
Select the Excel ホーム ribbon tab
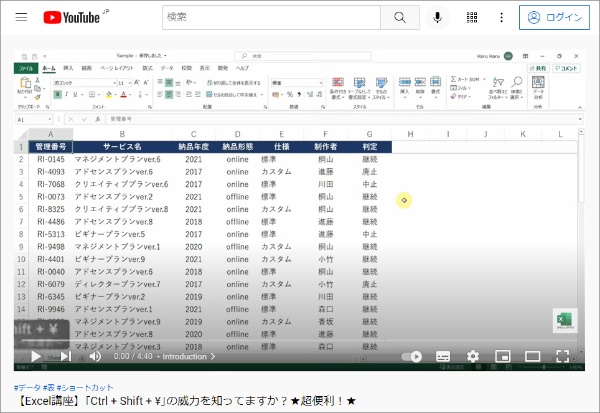[x=49, y=68]
